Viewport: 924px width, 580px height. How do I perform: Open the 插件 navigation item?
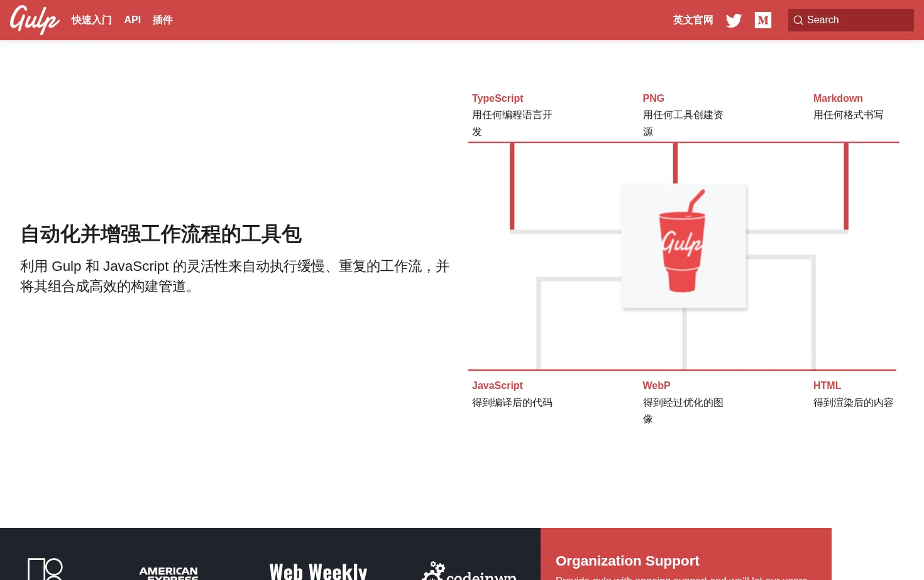pos(163,20)
